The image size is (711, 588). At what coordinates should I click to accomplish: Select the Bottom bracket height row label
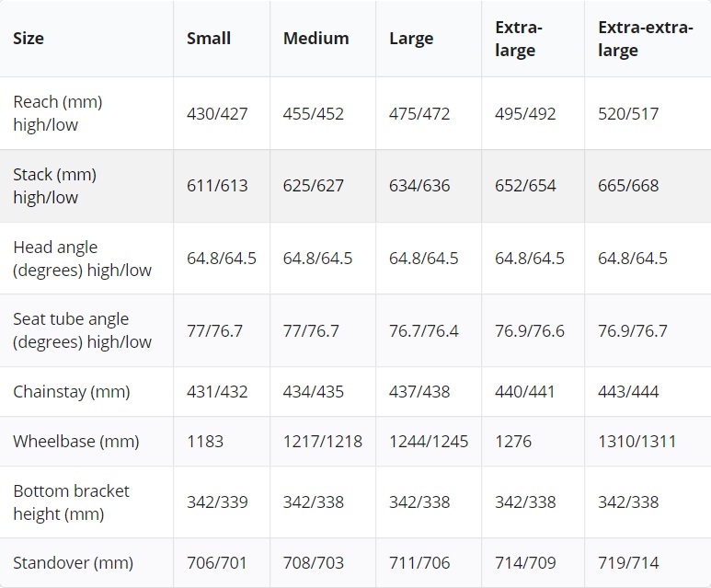71,502
